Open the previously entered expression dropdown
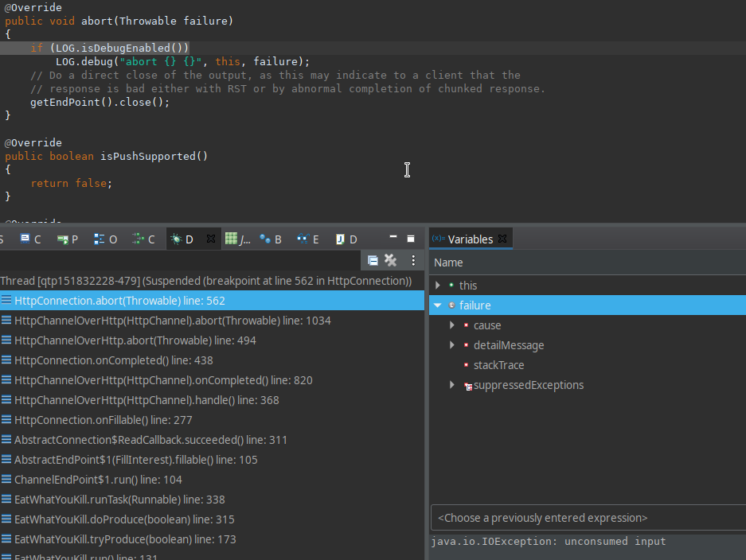Image resolution: width=746 pixels, height=560 pixels. coord(588,518)
